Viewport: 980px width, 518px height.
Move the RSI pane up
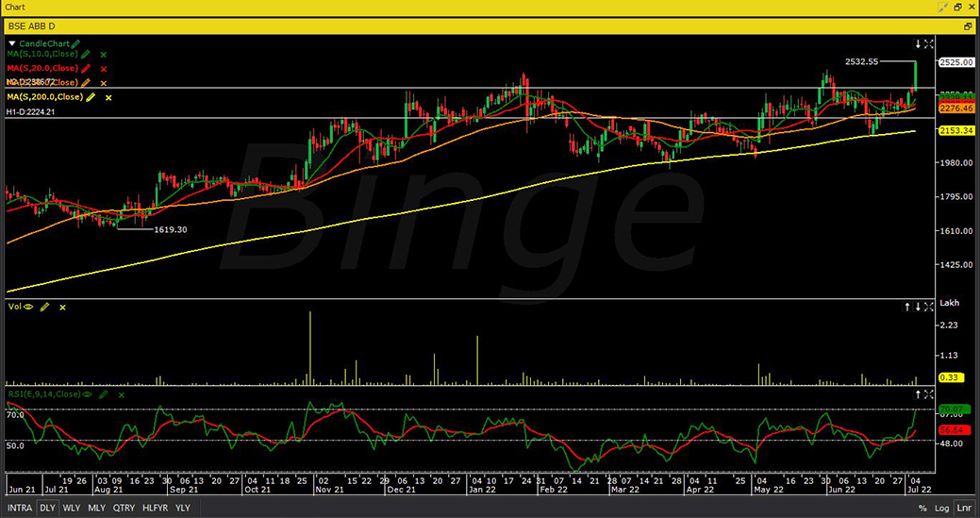918,394
